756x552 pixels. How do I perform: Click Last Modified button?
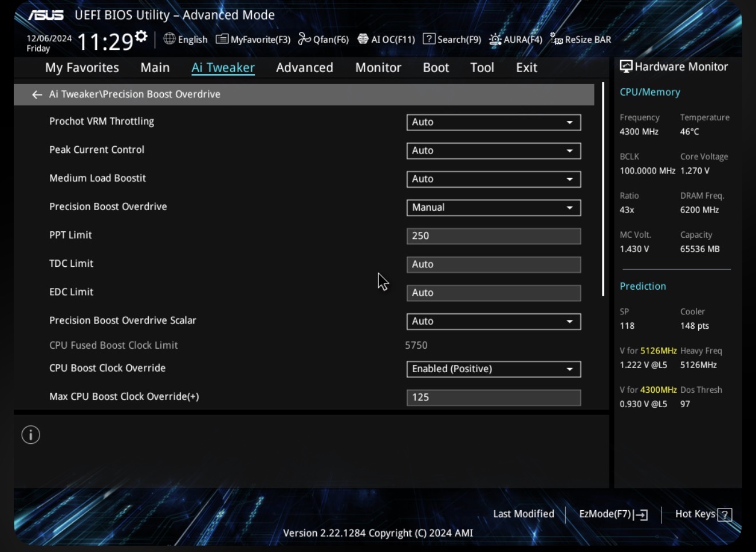523,514
